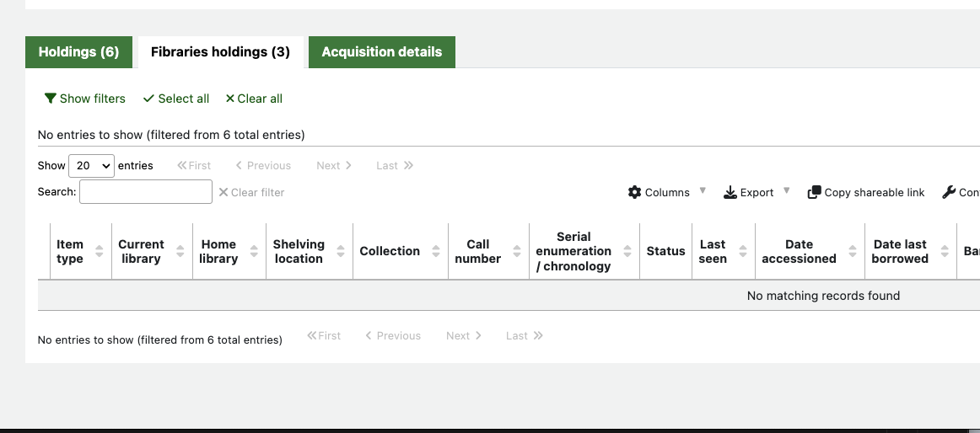The width and height of the screenshot is (980, 433).
Task: Click the Clear filter link
Action: pos(251,192)
